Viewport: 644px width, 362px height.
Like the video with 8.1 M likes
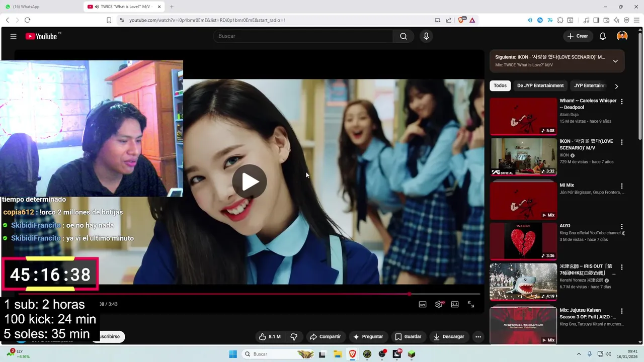[x=270, y=337]
